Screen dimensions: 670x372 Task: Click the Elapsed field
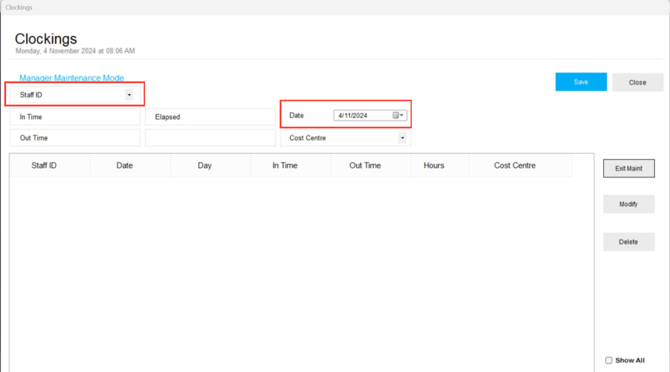(210, 117)
